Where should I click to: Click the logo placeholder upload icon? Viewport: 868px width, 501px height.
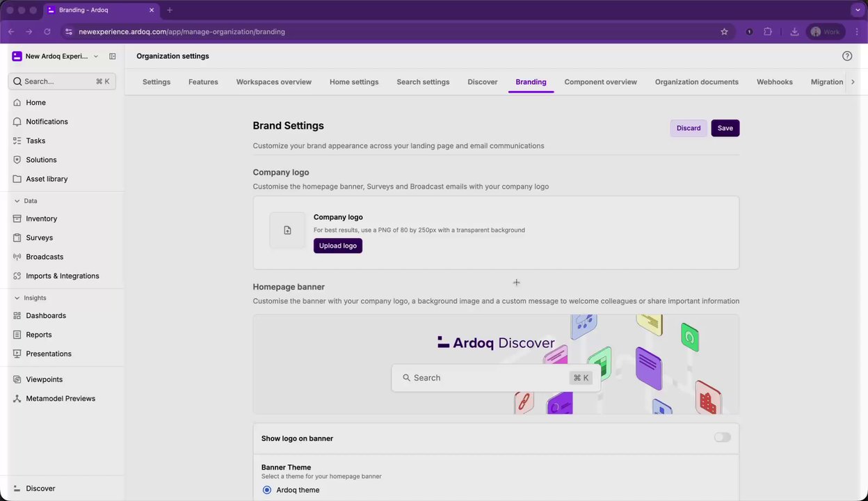pyautogui.click(x=287, y=230)
